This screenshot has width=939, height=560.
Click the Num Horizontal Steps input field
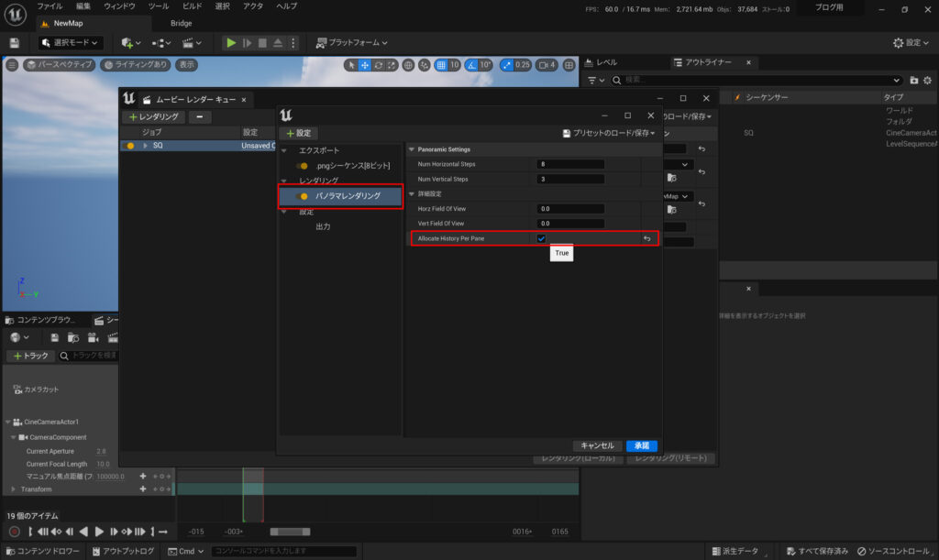click(x=570, y=164)
